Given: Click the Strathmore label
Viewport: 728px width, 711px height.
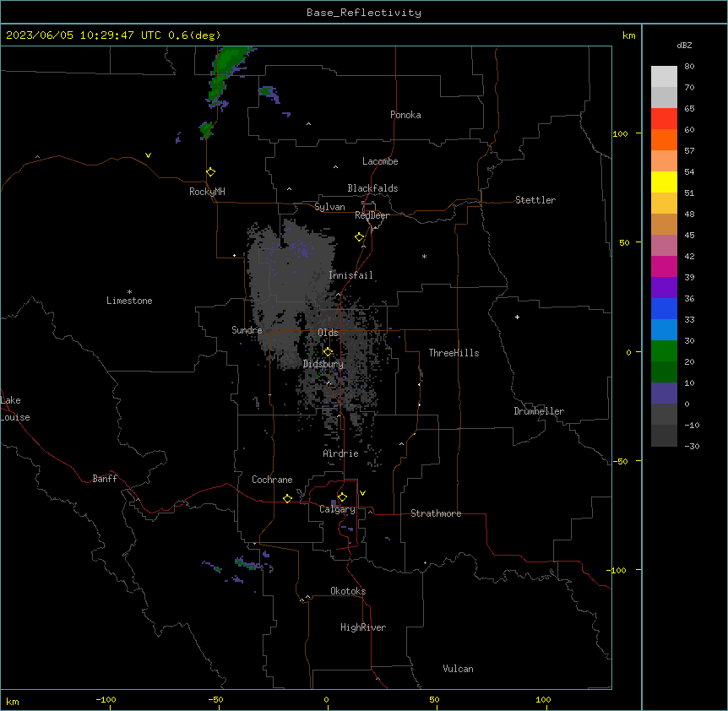Looking at the screenshot, I should [x=436, y=513].
